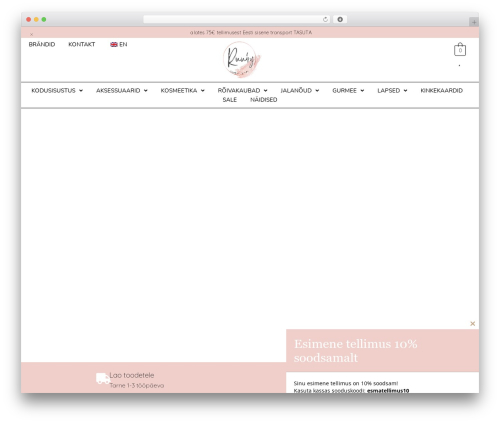This screenshot has height=423, width=500.
Task: Open the GURMEE menu
Action: (344, 90)
